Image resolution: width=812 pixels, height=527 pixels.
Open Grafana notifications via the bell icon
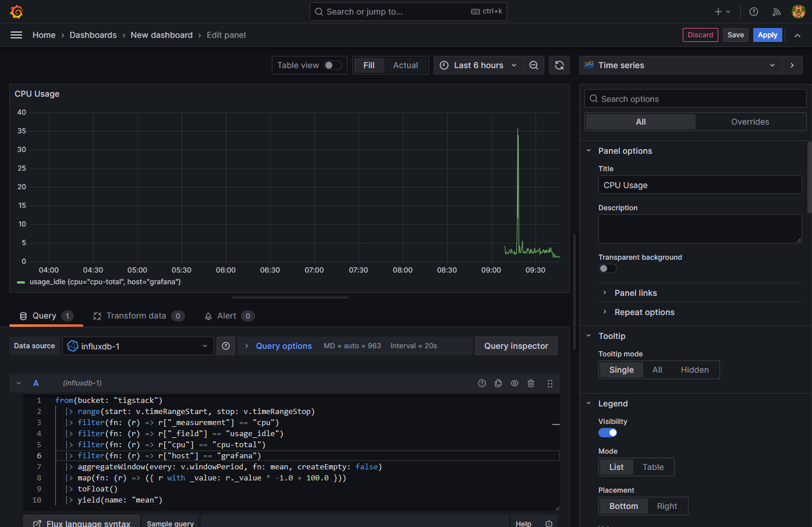(x=776, y=12)
